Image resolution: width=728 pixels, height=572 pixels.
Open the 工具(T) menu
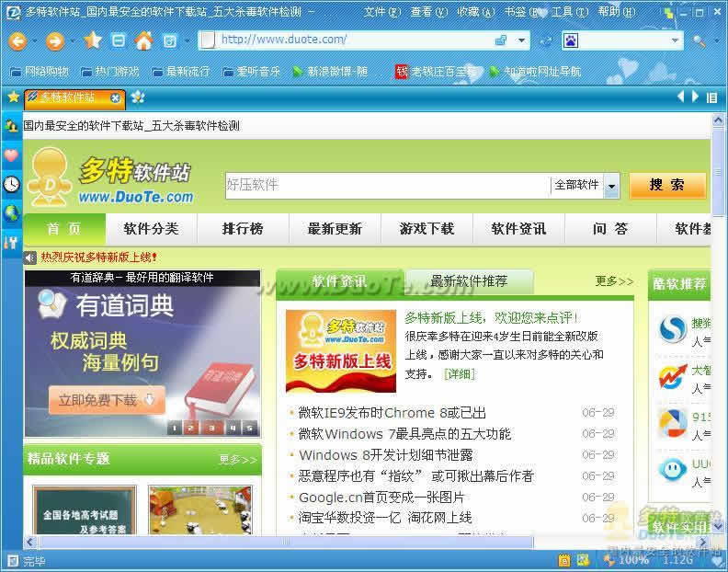pos(569,12)
